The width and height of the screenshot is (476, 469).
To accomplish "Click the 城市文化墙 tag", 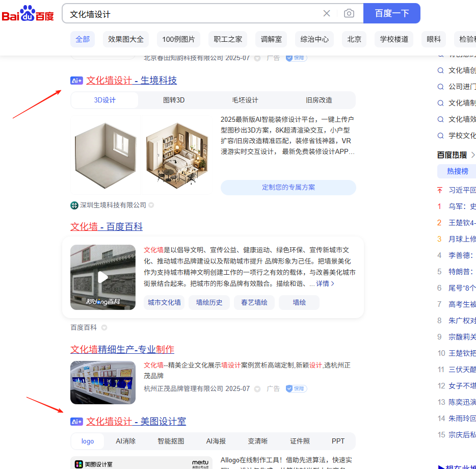I will [164, 302].
